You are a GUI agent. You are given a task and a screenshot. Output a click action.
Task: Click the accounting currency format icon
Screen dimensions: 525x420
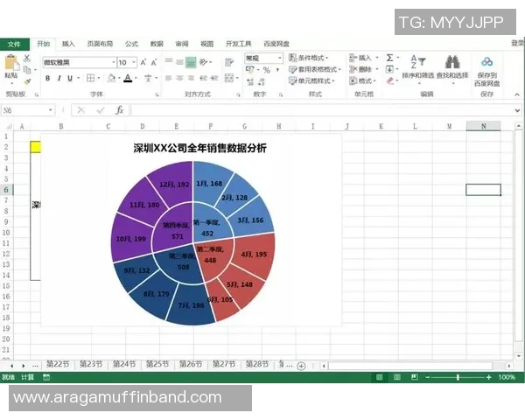click(x=250, y=70)
